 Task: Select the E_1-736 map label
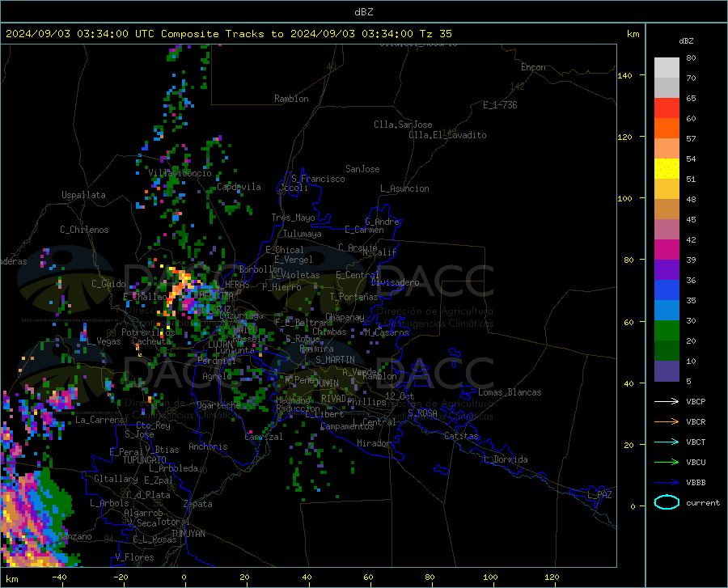[x=500, y=105]
